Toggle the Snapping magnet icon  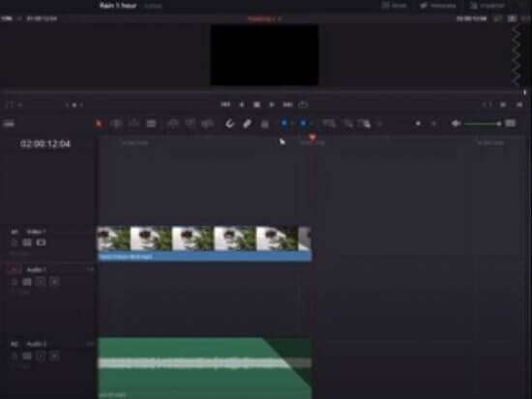[x=229, y=124]
